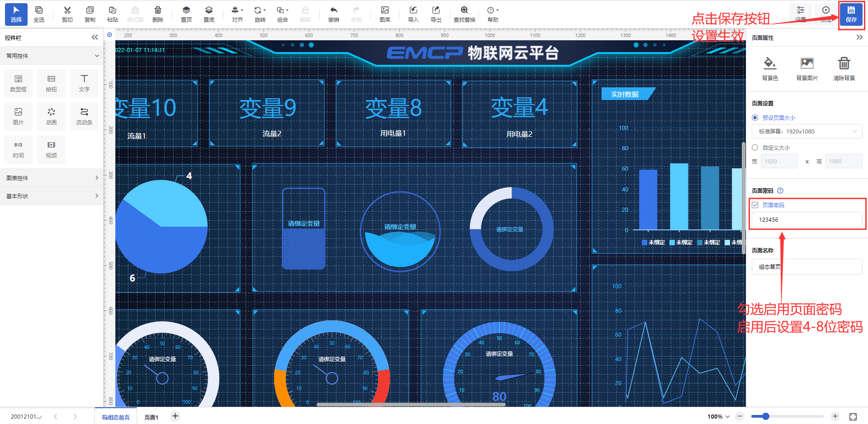Image resolution: width=868 pixels, height=424 pixels.
Task: Select the 自定义大小 radio button
Action: [755, 148]
